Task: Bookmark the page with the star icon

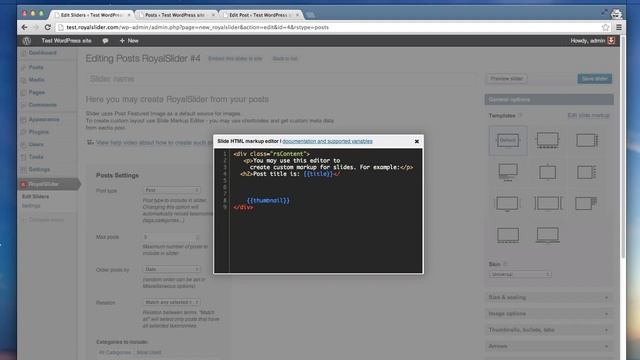Action: pyautogui.click(x=605, y=27)
